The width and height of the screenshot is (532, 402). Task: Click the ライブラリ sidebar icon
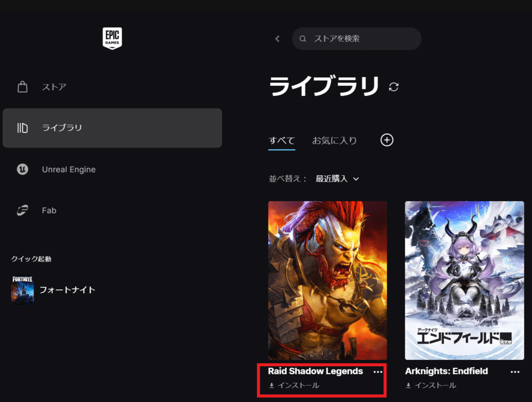pyautogui.click(x=22, y=128)
